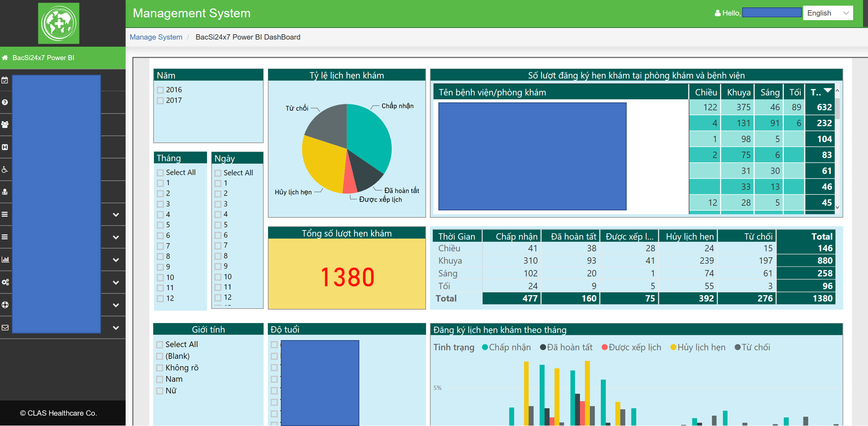Click the hospital table vertical scrollbar thumb
The height and width of the screenshot is (426, 868).
point(837,108)
